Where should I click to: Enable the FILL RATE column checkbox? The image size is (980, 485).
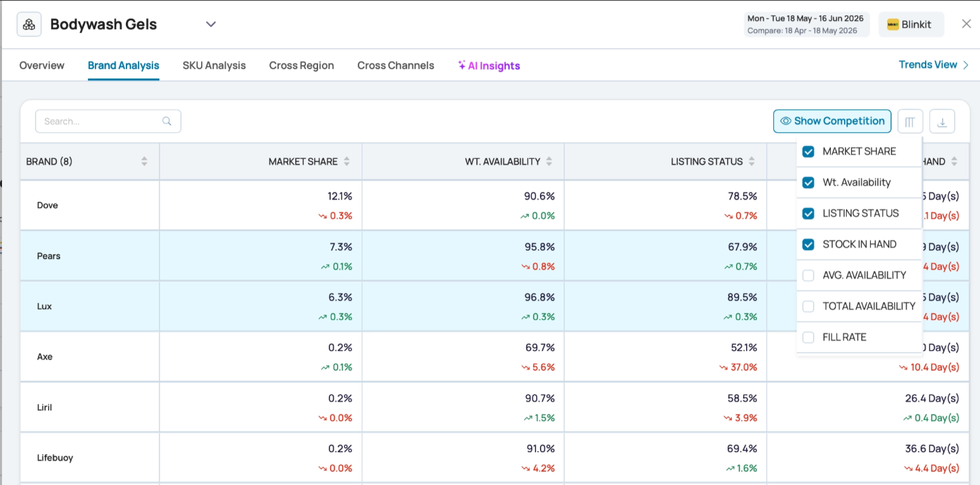pyautogui.click(x=808, y=338)
